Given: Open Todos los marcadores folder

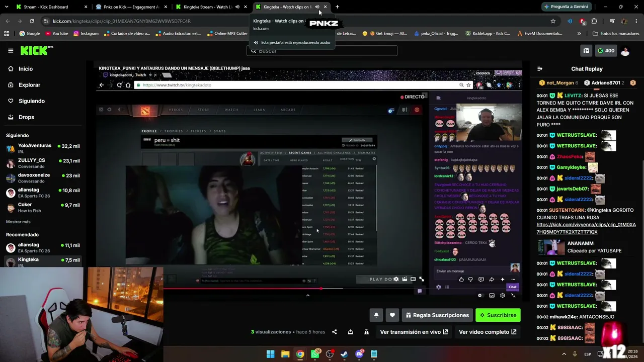Looking at the screenshot, I should [616, 34].
